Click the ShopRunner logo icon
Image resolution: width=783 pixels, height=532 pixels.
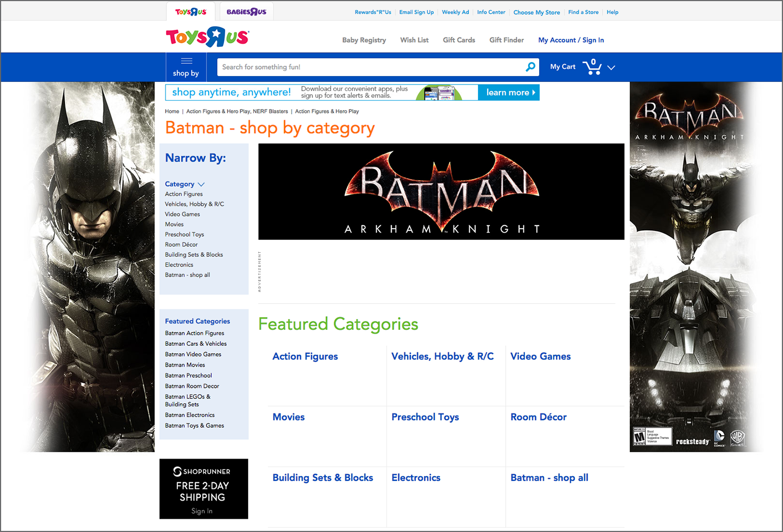(x=177, y=471)
